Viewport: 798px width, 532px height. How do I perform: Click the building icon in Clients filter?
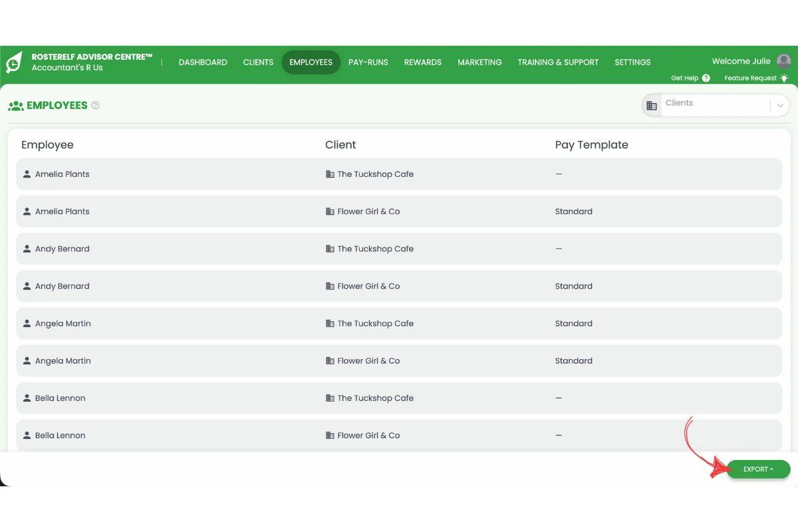pos(652,105)
